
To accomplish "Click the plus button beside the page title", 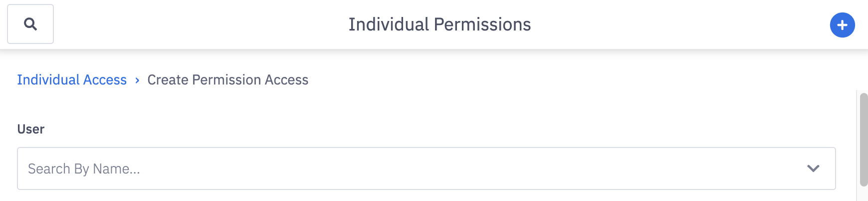I will (x=842, y=25).
